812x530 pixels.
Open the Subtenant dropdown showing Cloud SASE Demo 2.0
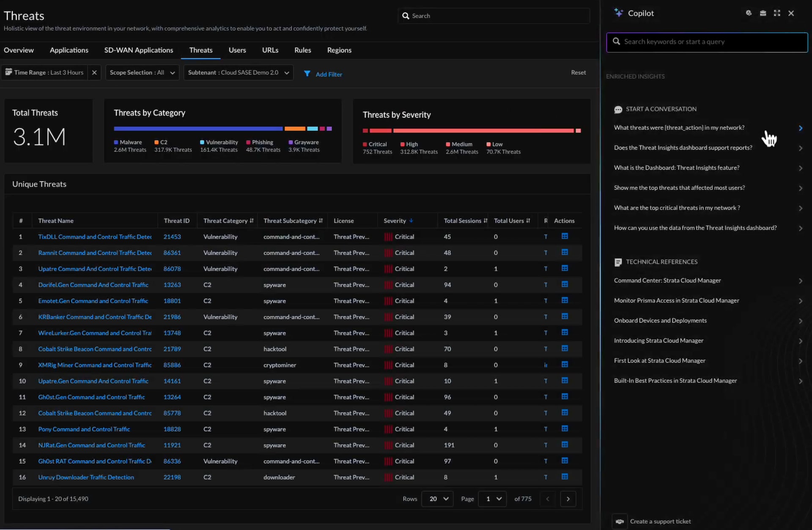[239, 72]
